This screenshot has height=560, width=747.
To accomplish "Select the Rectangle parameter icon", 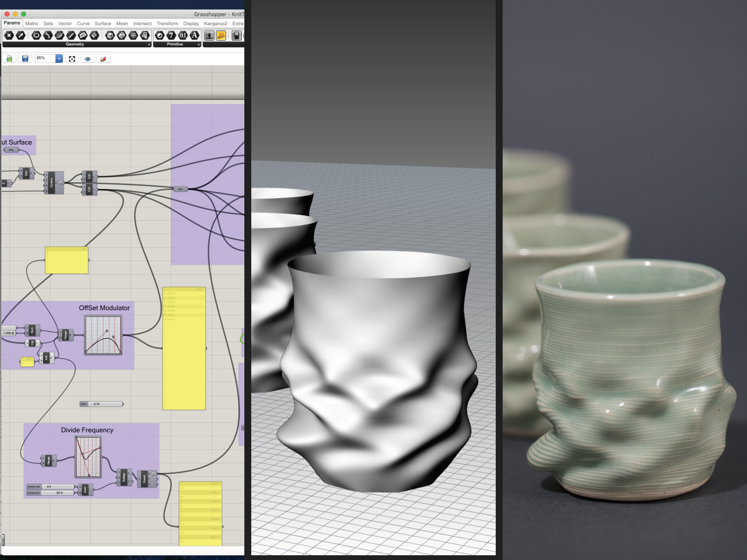I will [x=94, y=36].
